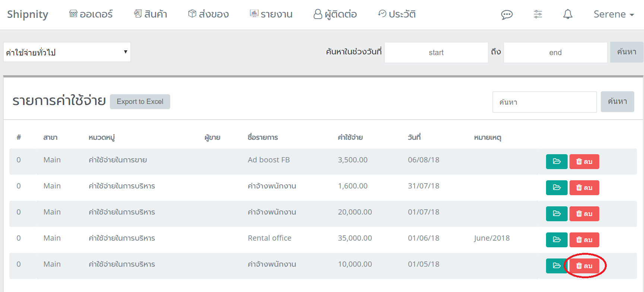The height and width of the screenshot is (292, 644).
Task: Go to the สินค้า products menu
Action: 150,14
